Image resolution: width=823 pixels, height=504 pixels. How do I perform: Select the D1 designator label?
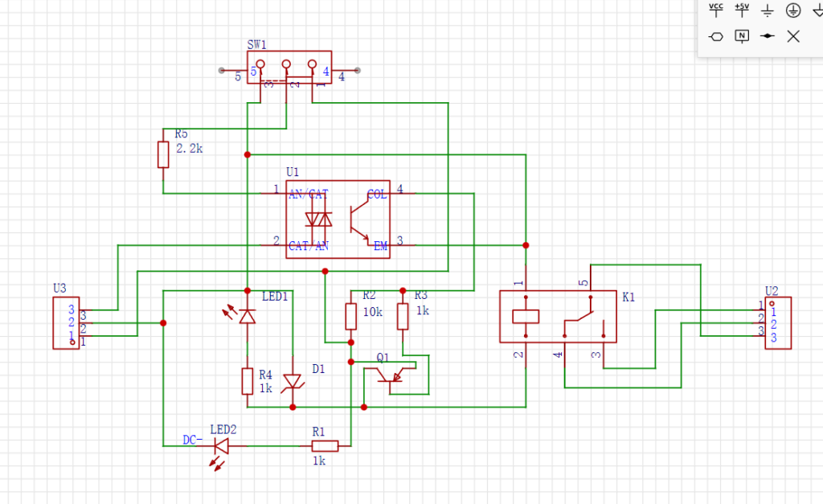click(x=318, y=369)
